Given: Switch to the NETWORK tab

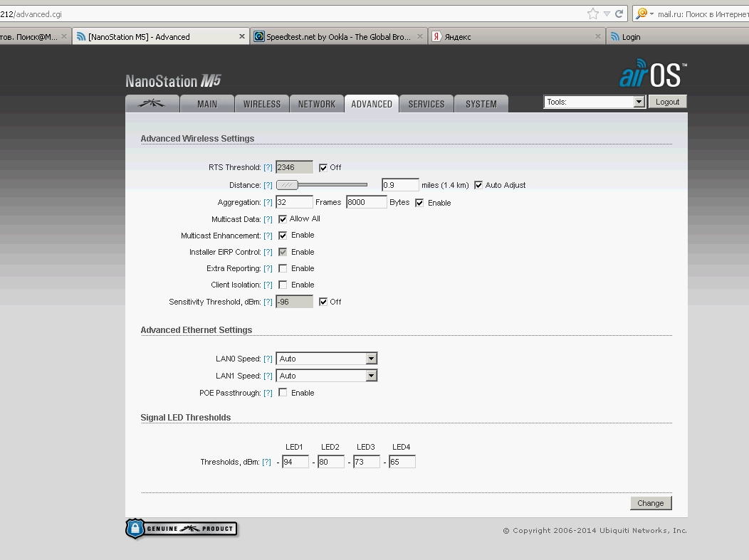Looking at the screenshot, I should point(317,104).
